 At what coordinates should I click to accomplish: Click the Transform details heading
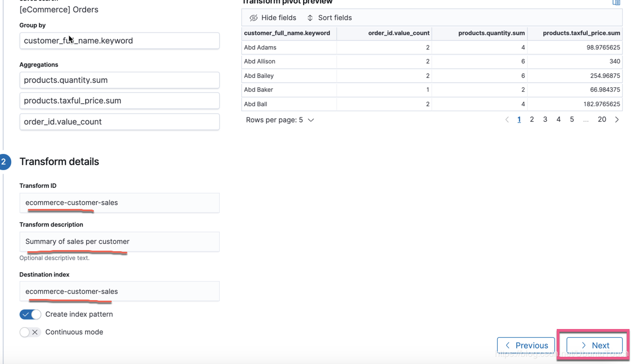pyautogui.click(x=60, y=162)
